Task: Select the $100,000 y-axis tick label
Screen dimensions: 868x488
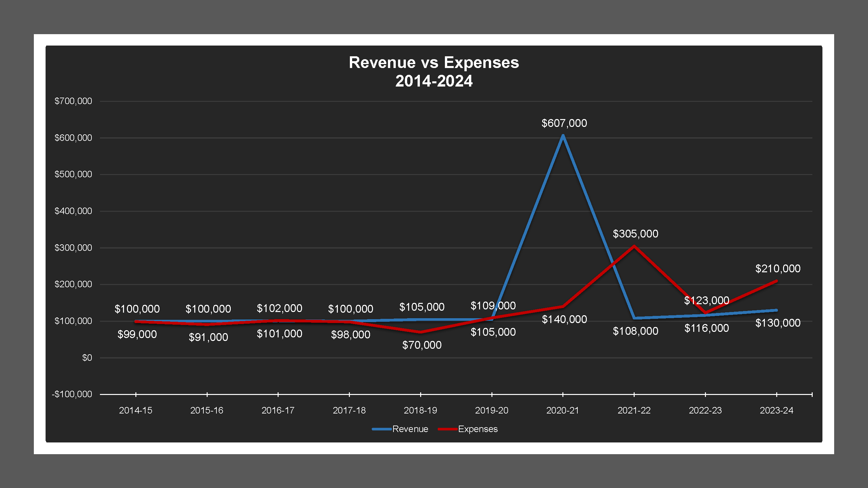Action: tap(73, 321)
